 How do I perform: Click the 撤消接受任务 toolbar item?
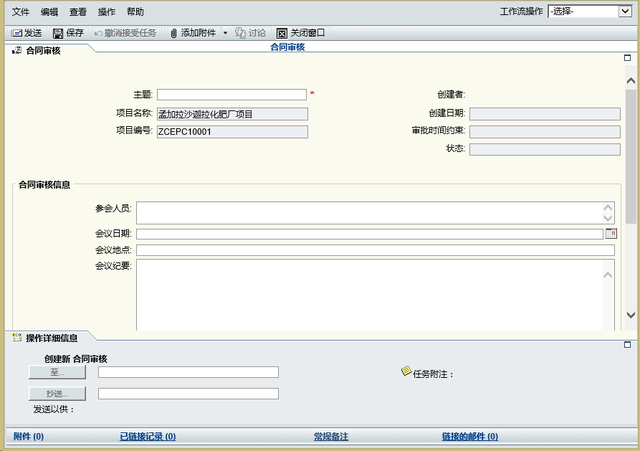coord(125,33)
